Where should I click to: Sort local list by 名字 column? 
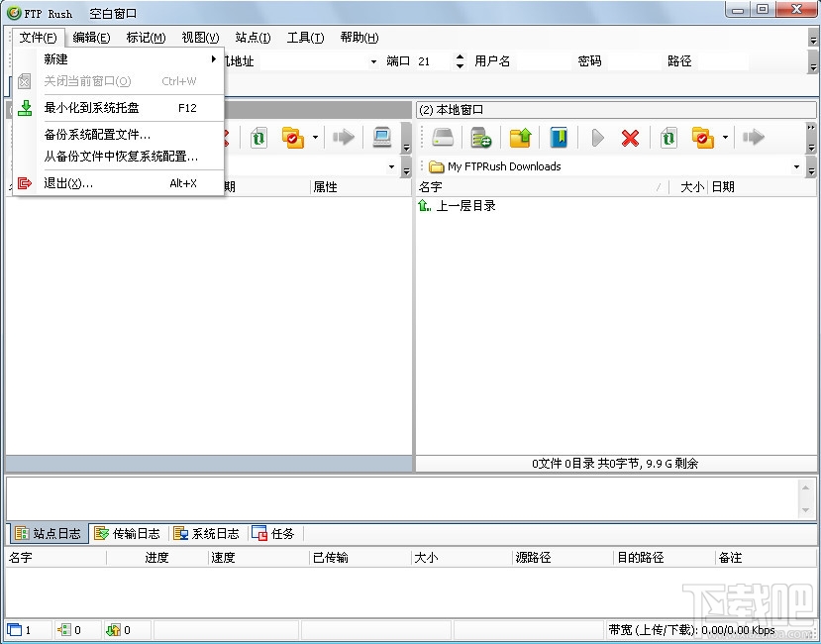[x=543, y=187]
